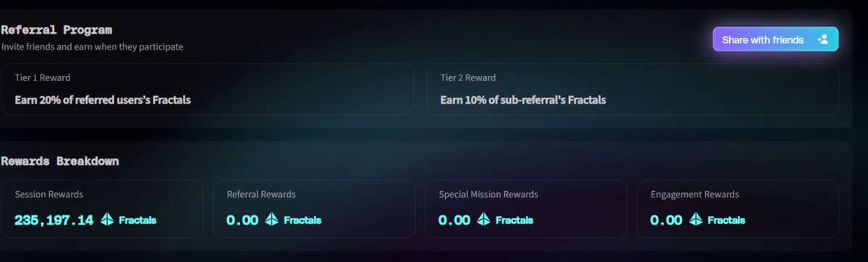Click the add-person icon on Share button

click(822, 40)
